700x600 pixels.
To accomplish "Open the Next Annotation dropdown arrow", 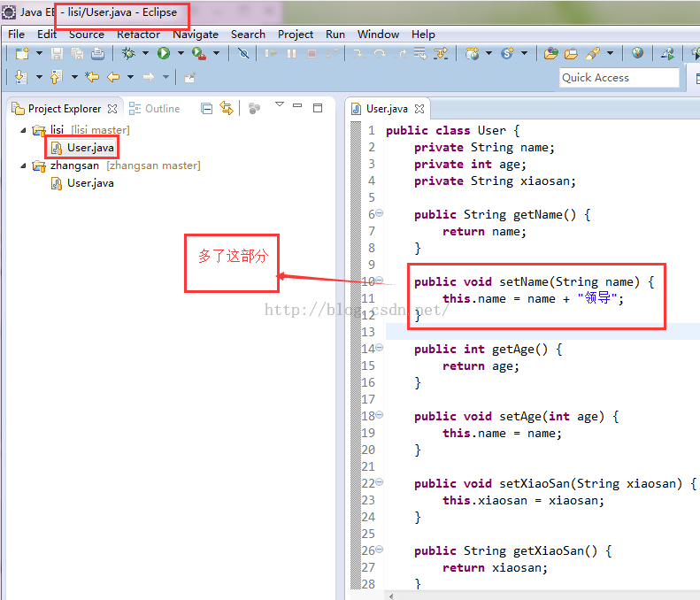I will click(x=39, y=77).
